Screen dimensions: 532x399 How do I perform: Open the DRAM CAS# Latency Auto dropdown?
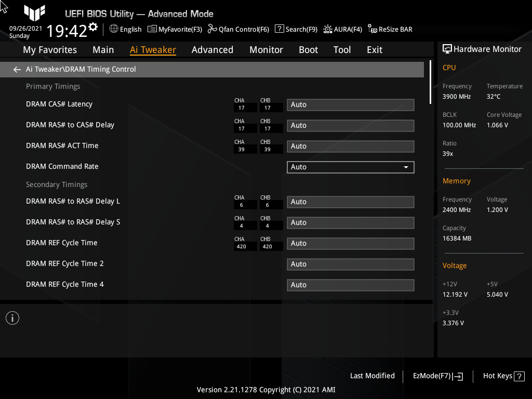[x=350, y=104]
